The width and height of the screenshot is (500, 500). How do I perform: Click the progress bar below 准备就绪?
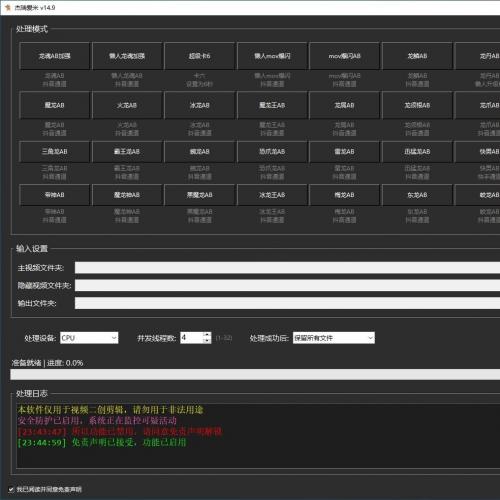pos(255,374)
